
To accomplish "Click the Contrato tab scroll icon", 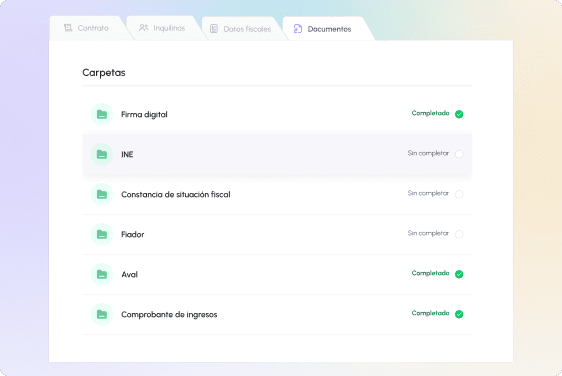I will (x=68, y=28).
